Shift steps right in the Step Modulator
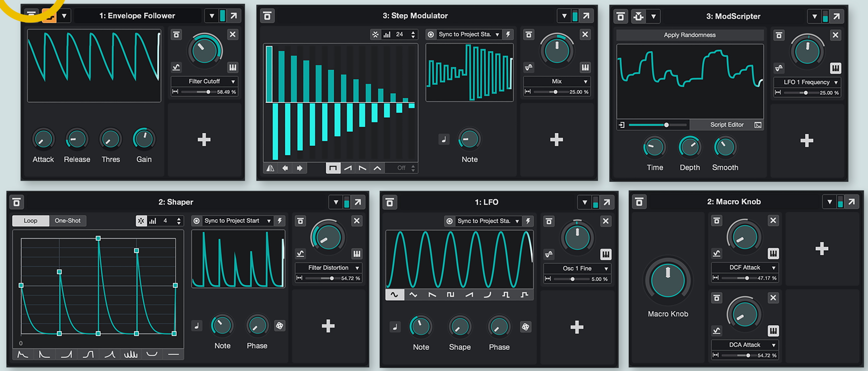This screenshot has width=868, height=371. click(x=299, y=168)
